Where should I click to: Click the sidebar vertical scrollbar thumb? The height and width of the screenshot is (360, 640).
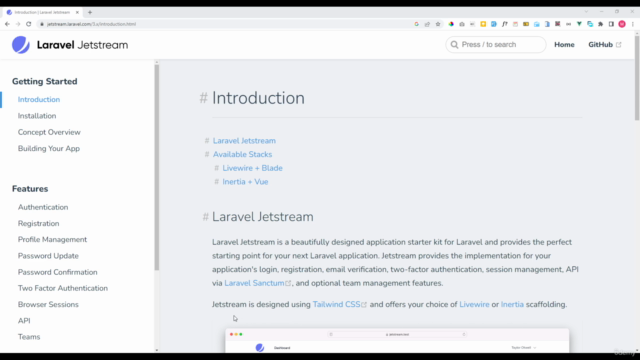[157, 167]
